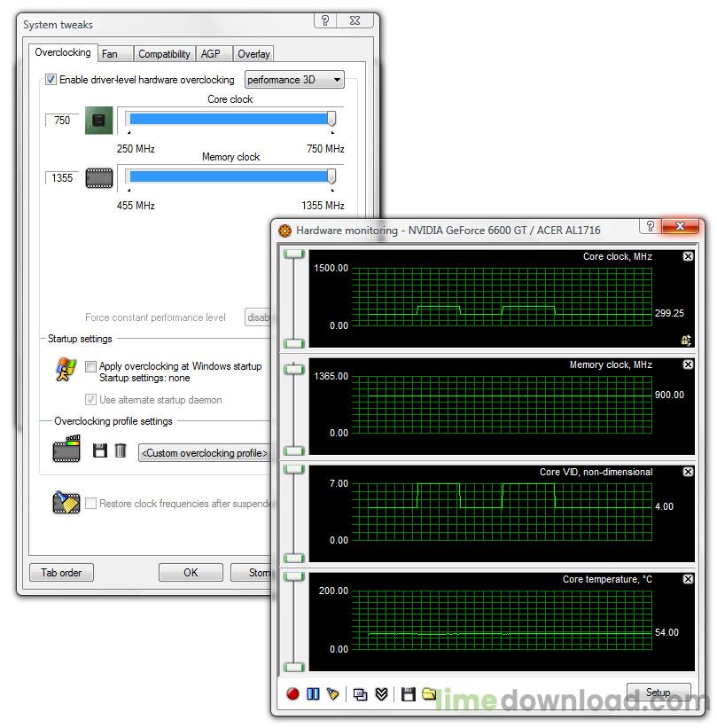
Task: Click the green GPU core chip icon
Action: point(99,121)
